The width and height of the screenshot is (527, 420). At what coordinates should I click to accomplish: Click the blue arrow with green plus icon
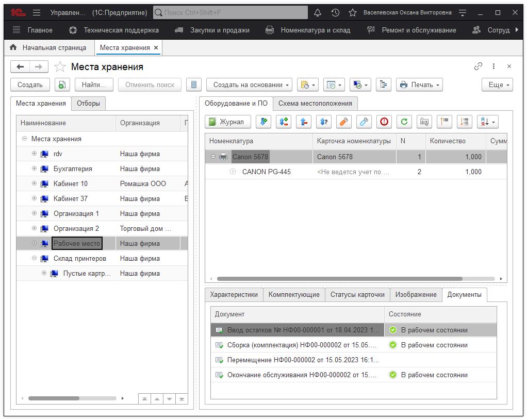point(263,122)
